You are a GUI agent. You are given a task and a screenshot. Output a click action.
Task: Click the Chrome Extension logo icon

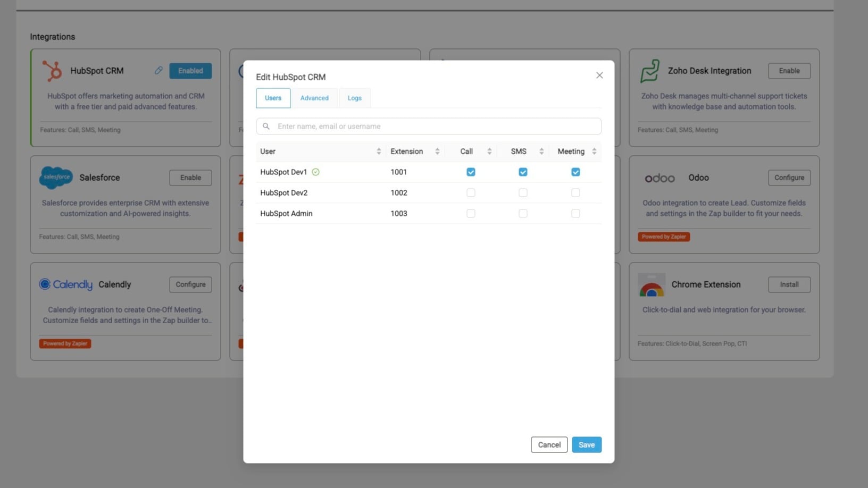pyautogui.click(x=652, y=285)
